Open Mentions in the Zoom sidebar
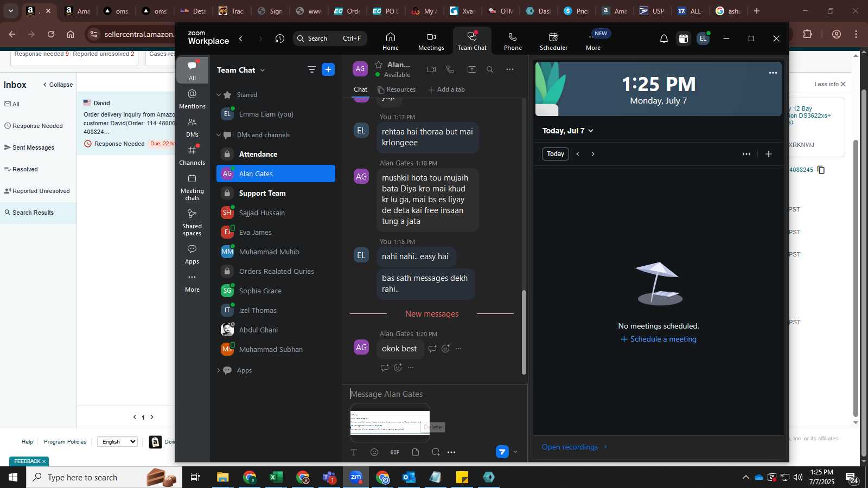 [192, 99]
